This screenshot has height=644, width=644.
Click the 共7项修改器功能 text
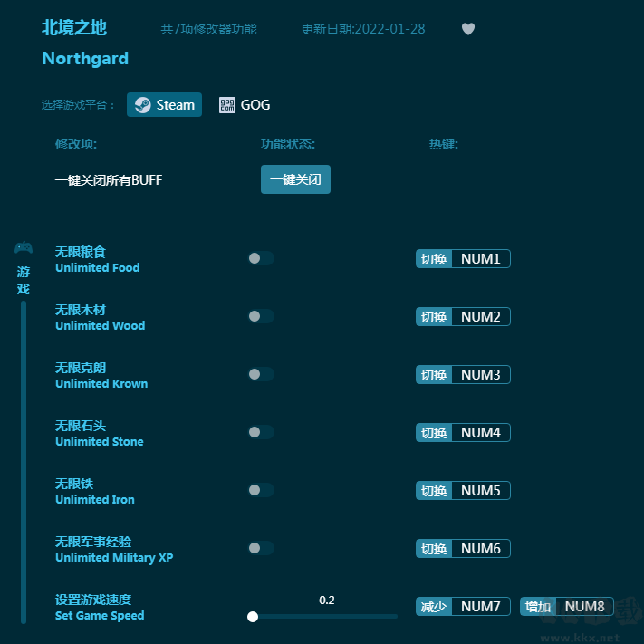coord(208,29)
